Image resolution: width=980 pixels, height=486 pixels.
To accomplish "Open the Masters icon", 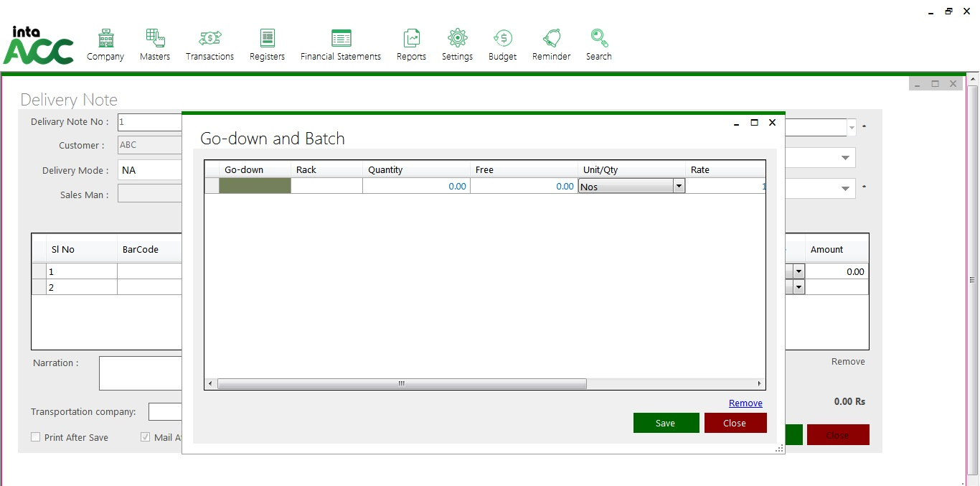I will 155,39.
